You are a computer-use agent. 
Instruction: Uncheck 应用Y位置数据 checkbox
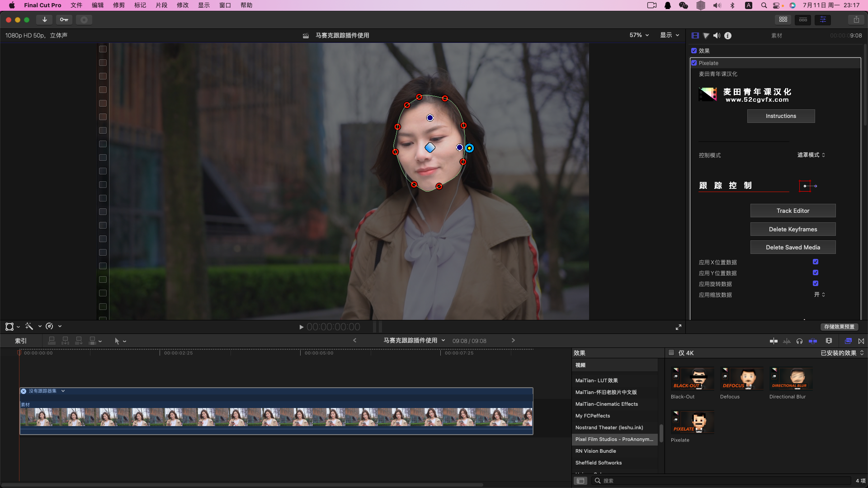coord(816,272)
